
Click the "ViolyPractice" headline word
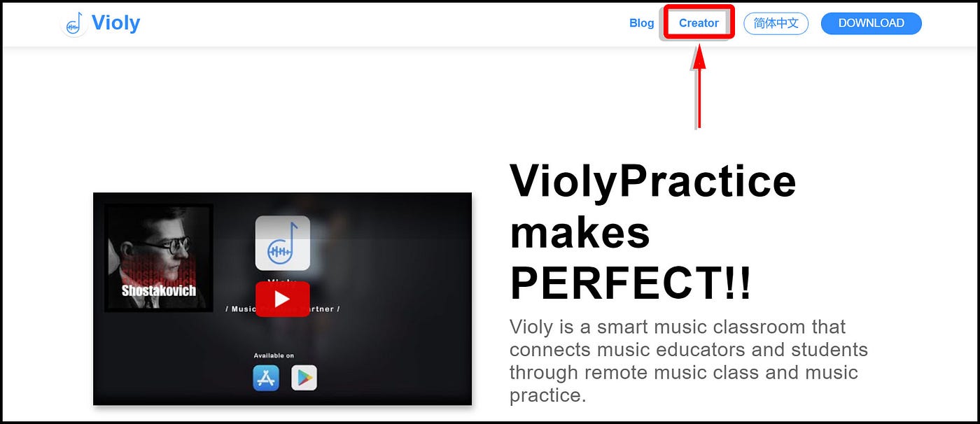pyautogui.click(x=652, y=181)
